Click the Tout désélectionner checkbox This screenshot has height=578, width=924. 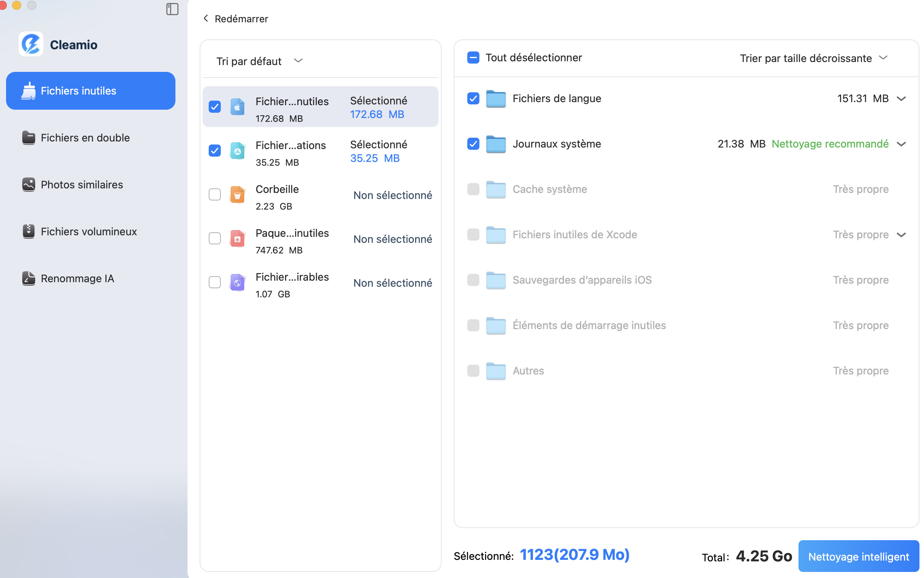pos(473,58)
